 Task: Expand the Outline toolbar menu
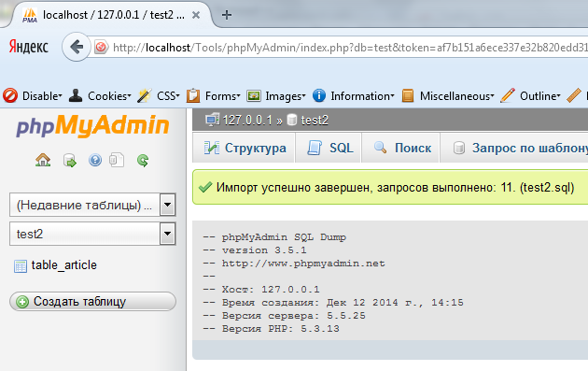coord(540,96)
